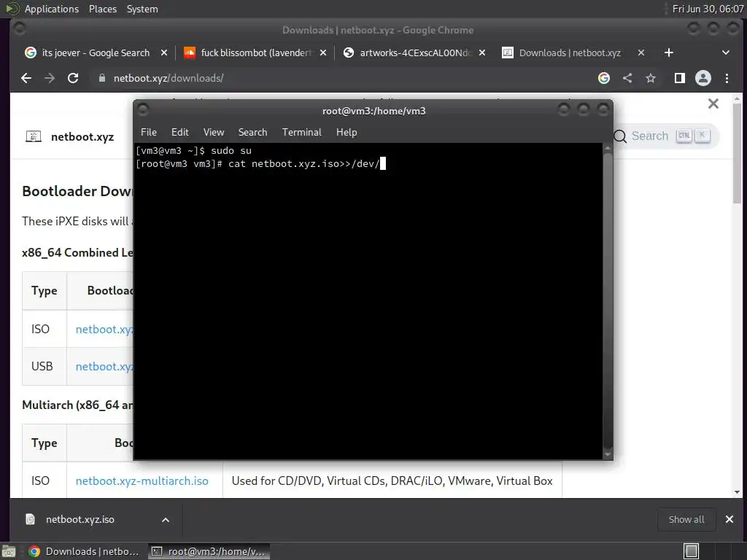Share this page icon

627,78
